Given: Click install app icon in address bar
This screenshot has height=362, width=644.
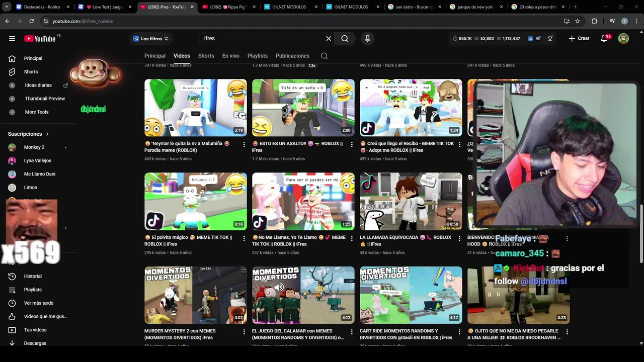Looking at the screenshot, I should (567, 21).
